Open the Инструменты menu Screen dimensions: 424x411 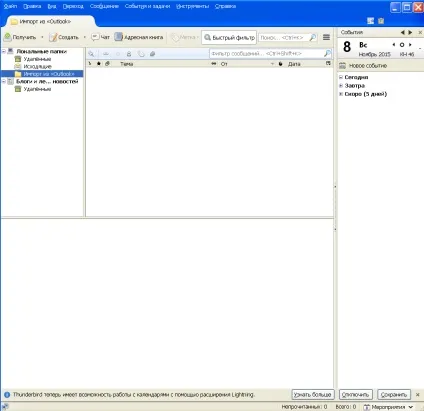coord(192,6)
